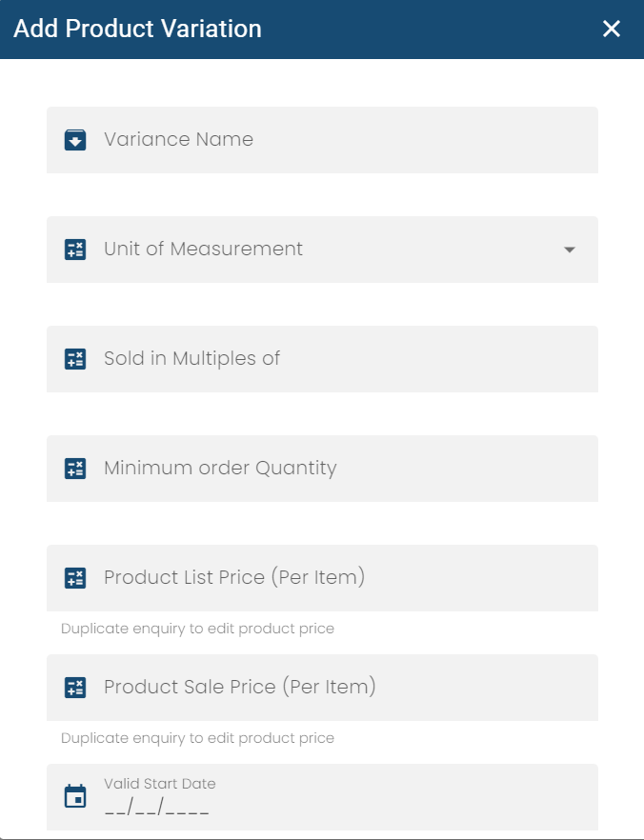Image resolution: width=644 pixels, height=840 pixels.
Task: Click the calculator icon beside Product Sale Price
Action: 75,688
